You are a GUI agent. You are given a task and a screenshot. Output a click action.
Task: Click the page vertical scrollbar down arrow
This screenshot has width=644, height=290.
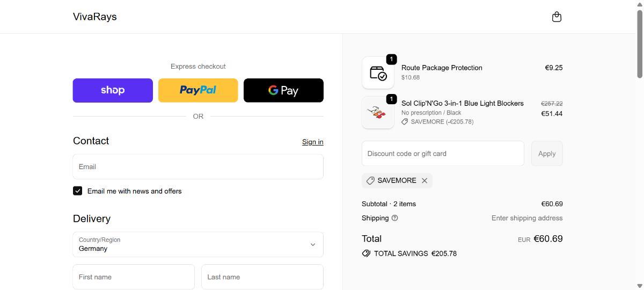[639, 286]
